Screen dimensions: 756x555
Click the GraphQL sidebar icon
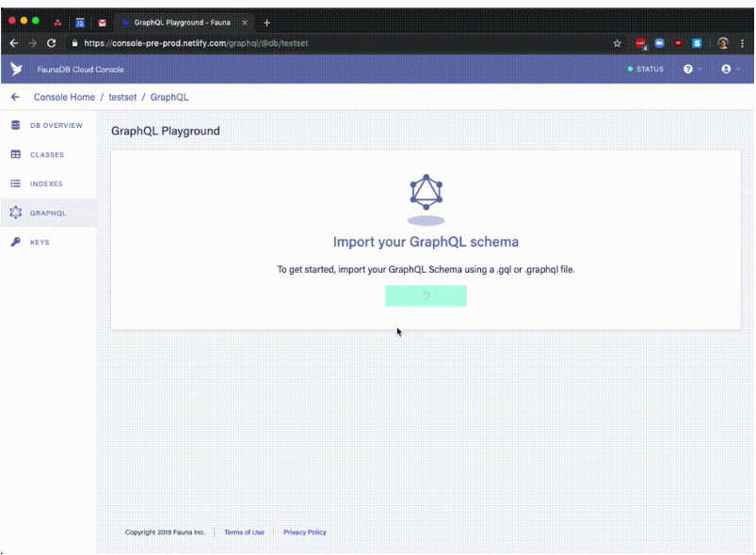(15, 213)
